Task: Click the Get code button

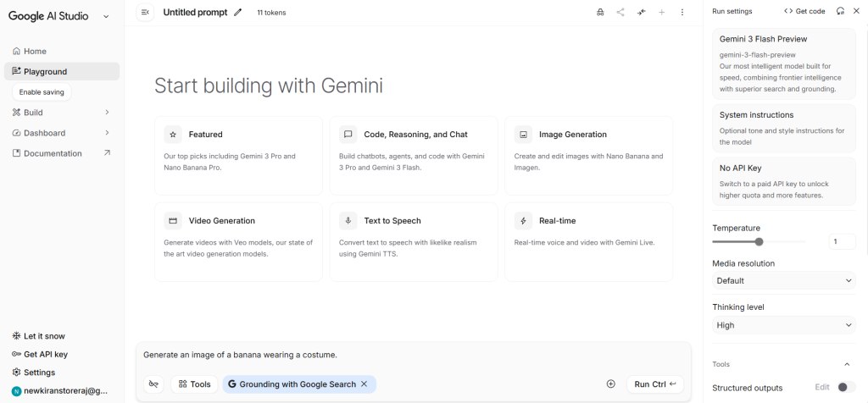Action: coord(804,11)
